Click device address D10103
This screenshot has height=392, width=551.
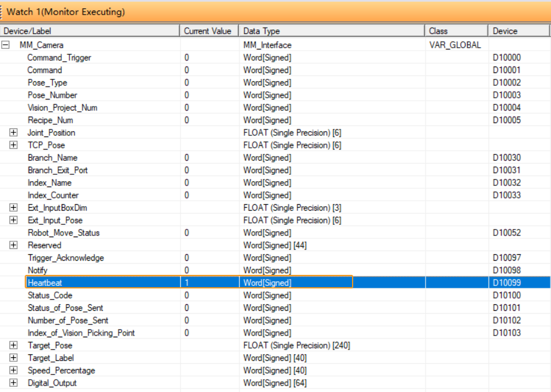(507, 333)
